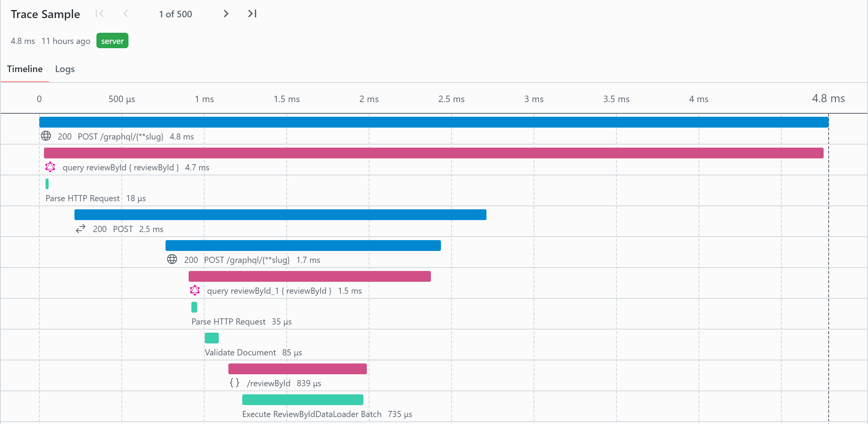Click GraphQL icon beside query reviewById 4.7 ms
The image size is (868, 424).
click(50, 167)
